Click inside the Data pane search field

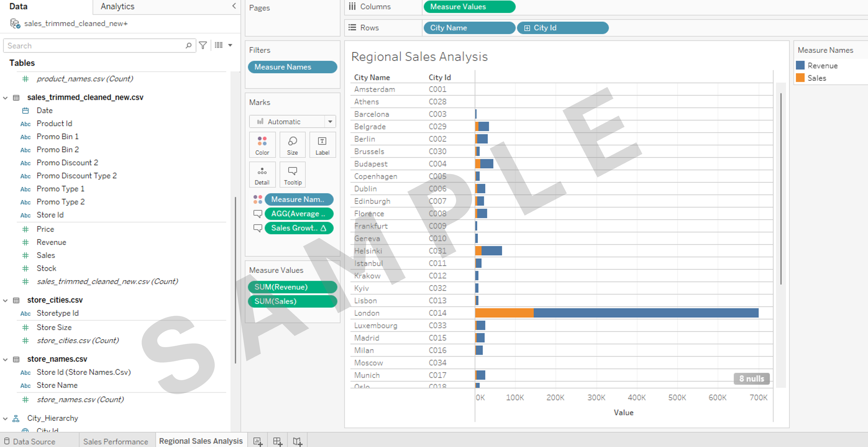point(94,45)
